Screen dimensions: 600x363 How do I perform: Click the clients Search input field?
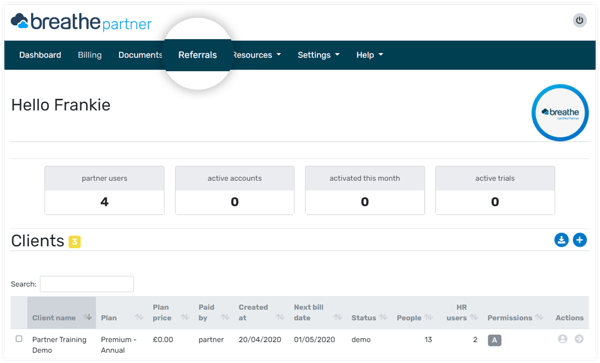(87, 284)
